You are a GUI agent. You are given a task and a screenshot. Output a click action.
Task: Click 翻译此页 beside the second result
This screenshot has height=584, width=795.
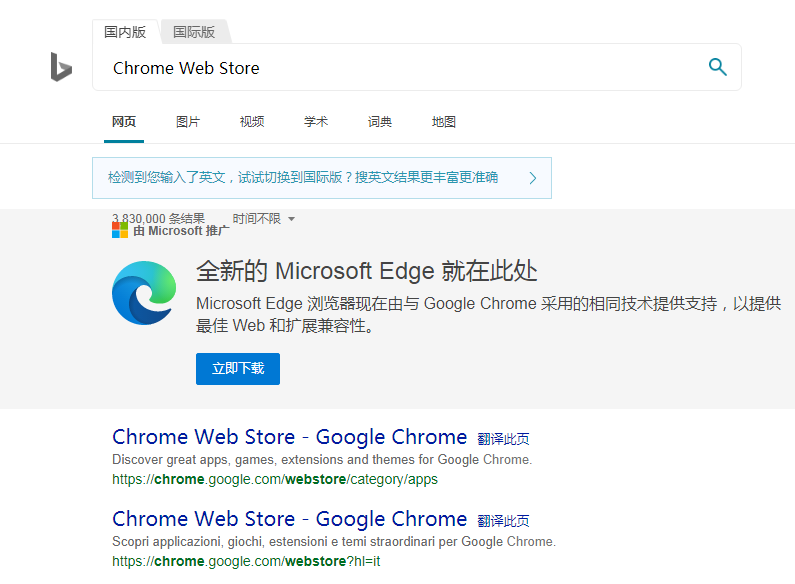[503, 521]
